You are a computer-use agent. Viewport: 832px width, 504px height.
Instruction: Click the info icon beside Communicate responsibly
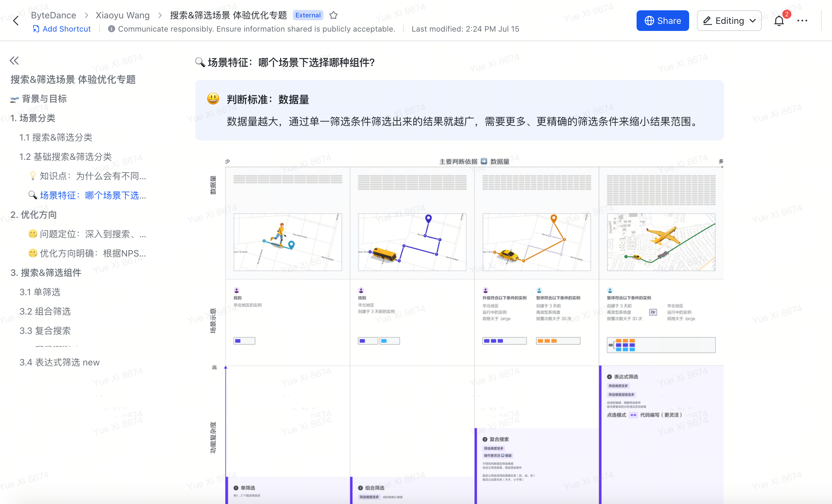[x=112, y=29]
